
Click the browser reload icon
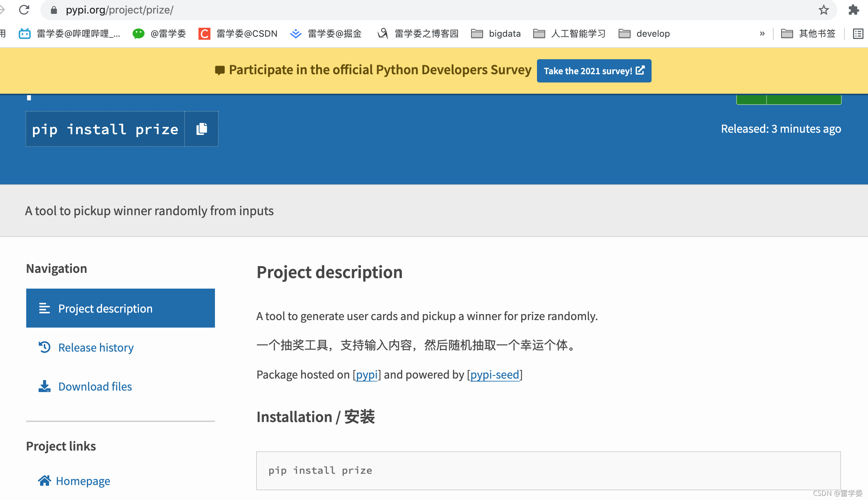[24, 10]
